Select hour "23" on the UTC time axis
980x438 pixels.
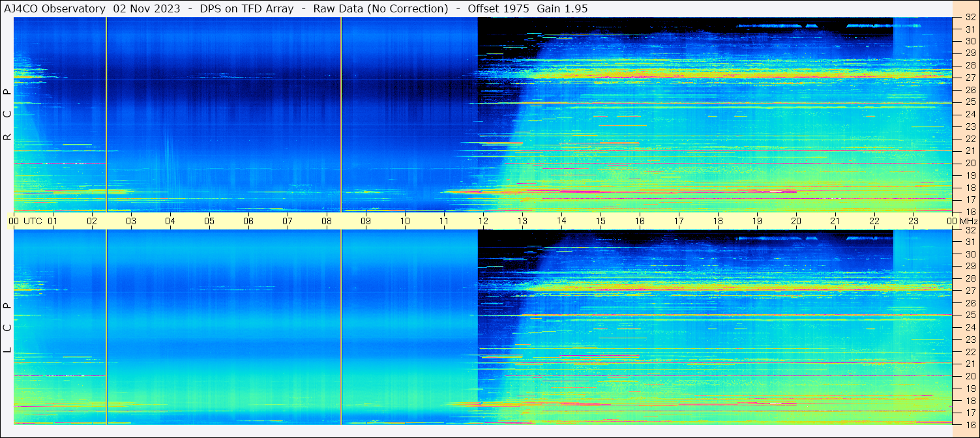(x=913, y=221)
